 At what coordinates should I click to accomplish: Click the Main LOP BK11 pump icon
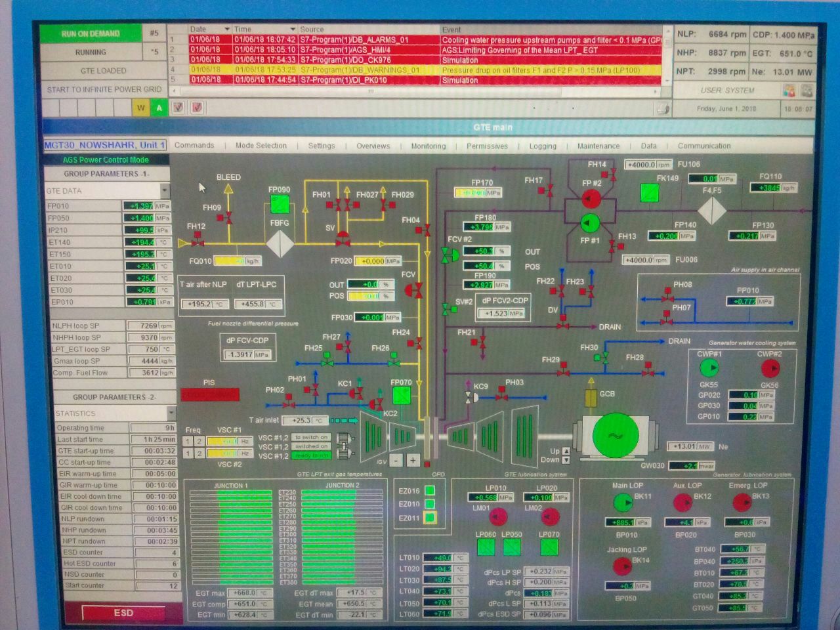coord(622,503)
